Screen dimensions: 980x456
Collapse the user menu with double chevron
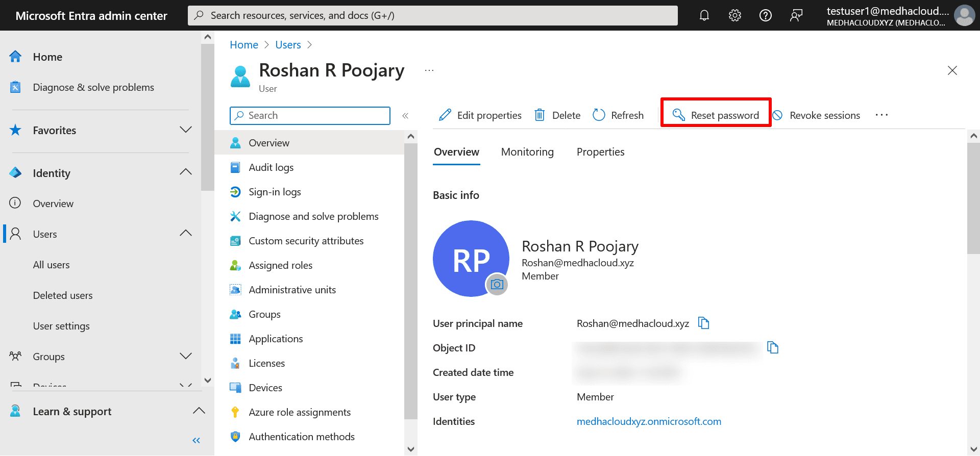coord(405,116)
